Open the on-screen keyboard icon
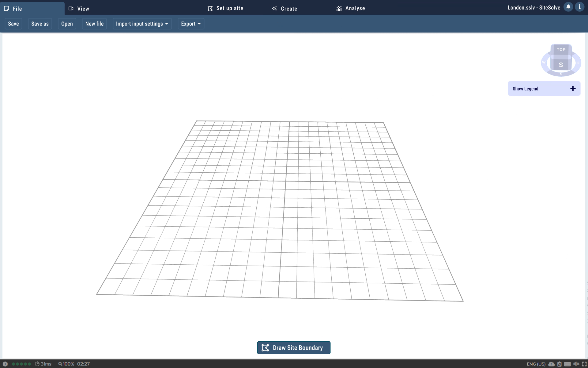Screen dimensions: 588x368 click(x=567, y=364)
